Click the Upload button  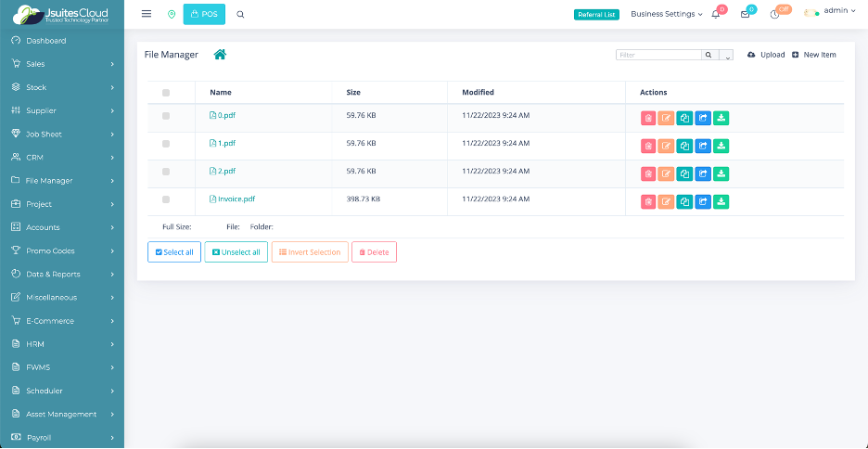coord(766,55)
